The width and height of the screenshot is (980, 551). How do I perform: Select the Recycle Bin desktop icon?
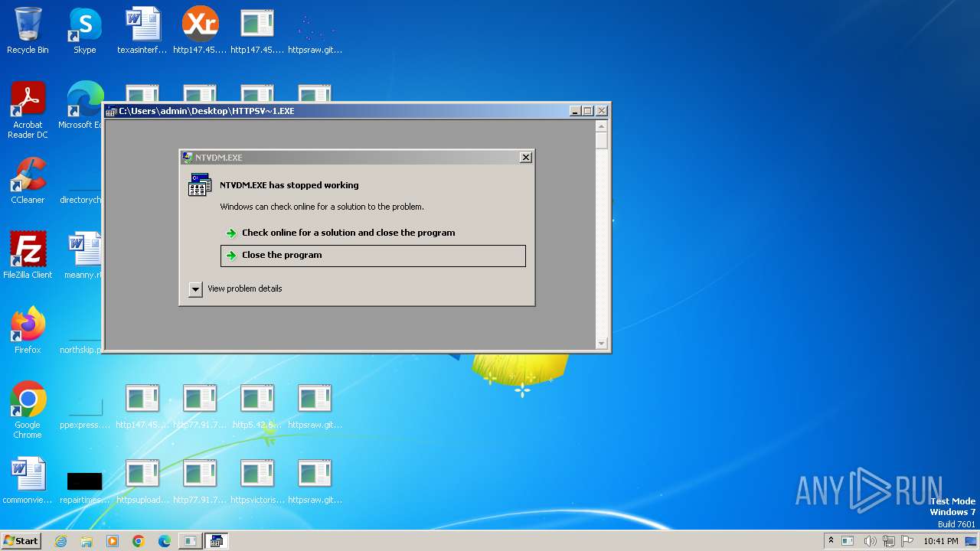point(28,31)
